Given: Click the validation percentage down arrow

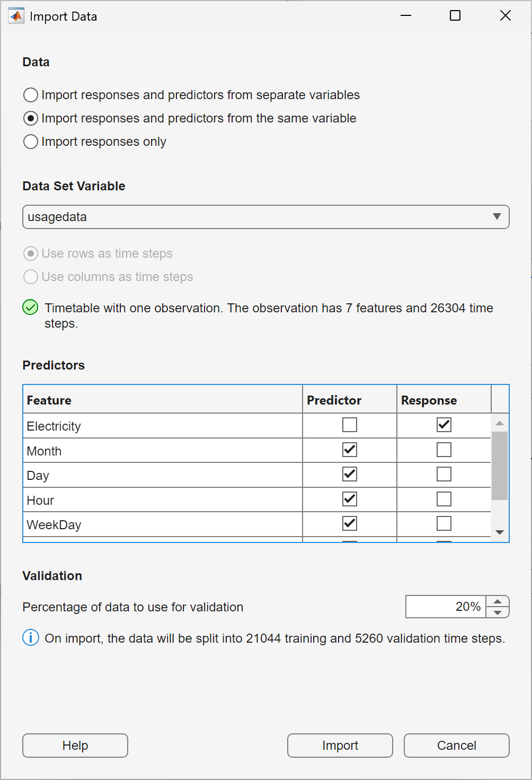Looking at the screenshot, I should pos(497,612).
